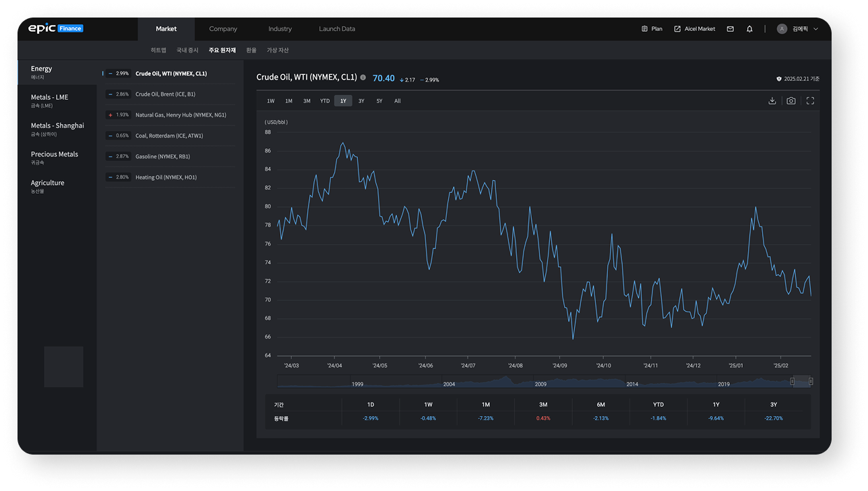Open the user account dropdown chevron

tap(815, 29)
